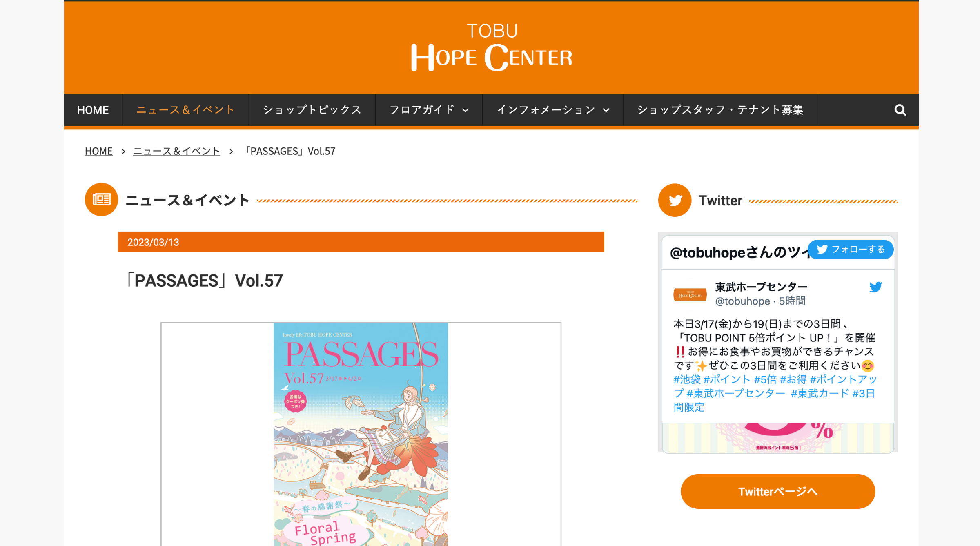The image size is (980, 546).
Task: Select HOME in the navigation bar
Action: click(x=93, y=110)
